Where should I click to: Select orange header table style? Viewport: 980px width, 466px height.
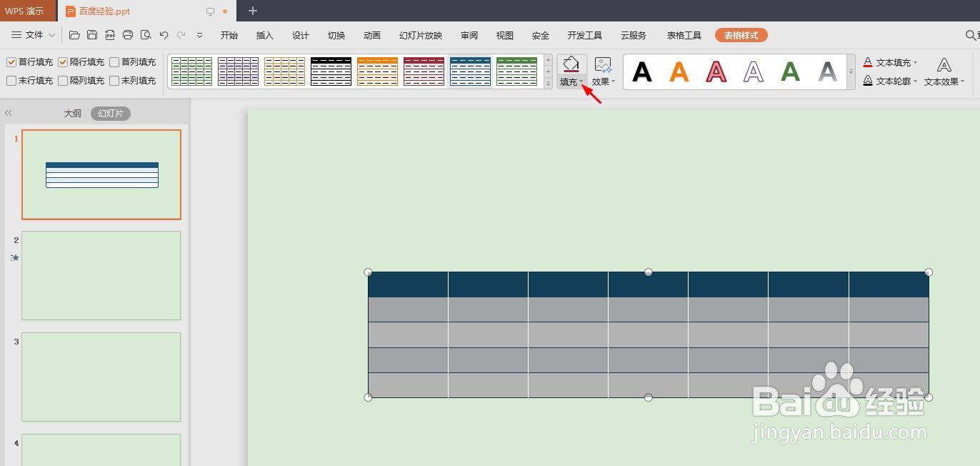pos(378,71)
